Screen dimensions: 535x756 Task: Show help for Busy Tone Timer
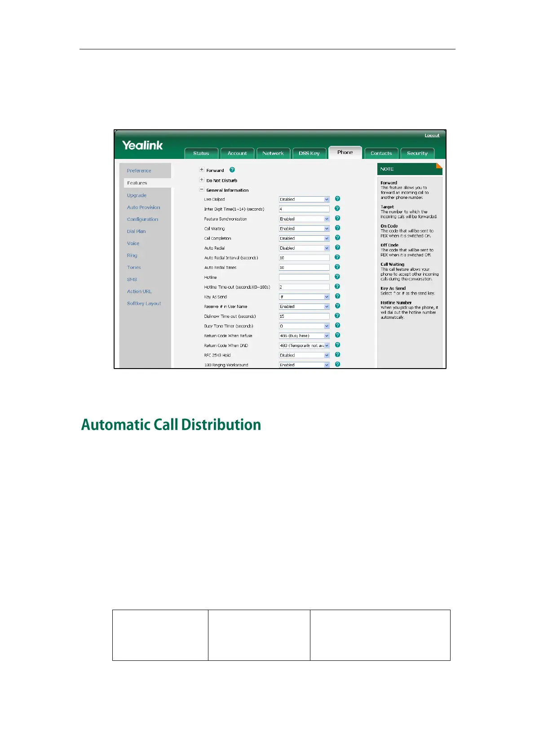337,325
